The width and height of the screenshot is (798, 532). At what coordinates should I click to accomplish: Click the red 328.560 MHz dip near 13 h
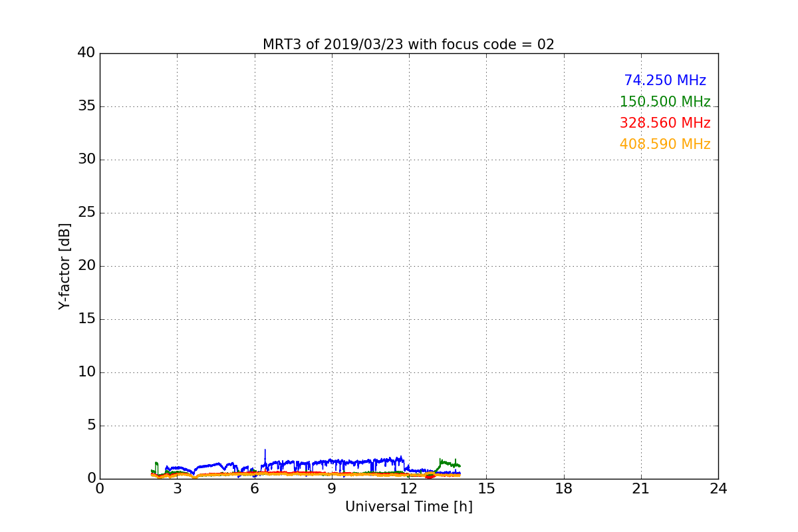(x=430, y=476)
